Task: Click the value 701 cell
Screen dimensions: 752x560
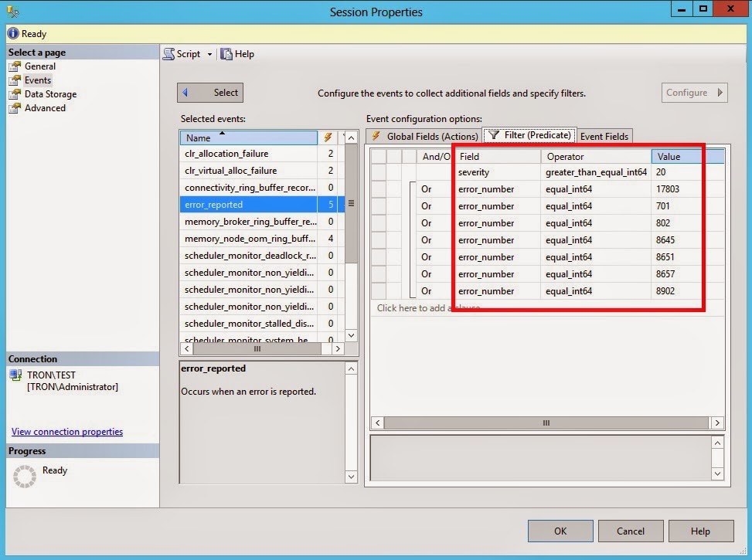Action: click(x=688, y=206)
